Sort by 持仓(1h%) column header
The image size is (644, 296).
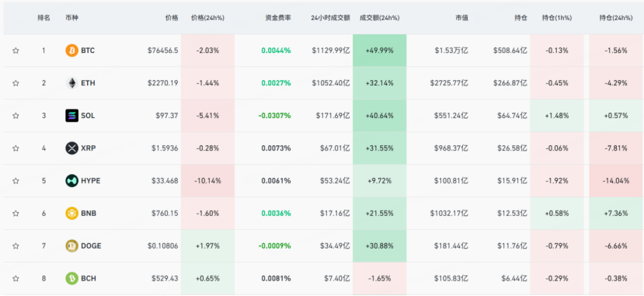coord(557,18)
